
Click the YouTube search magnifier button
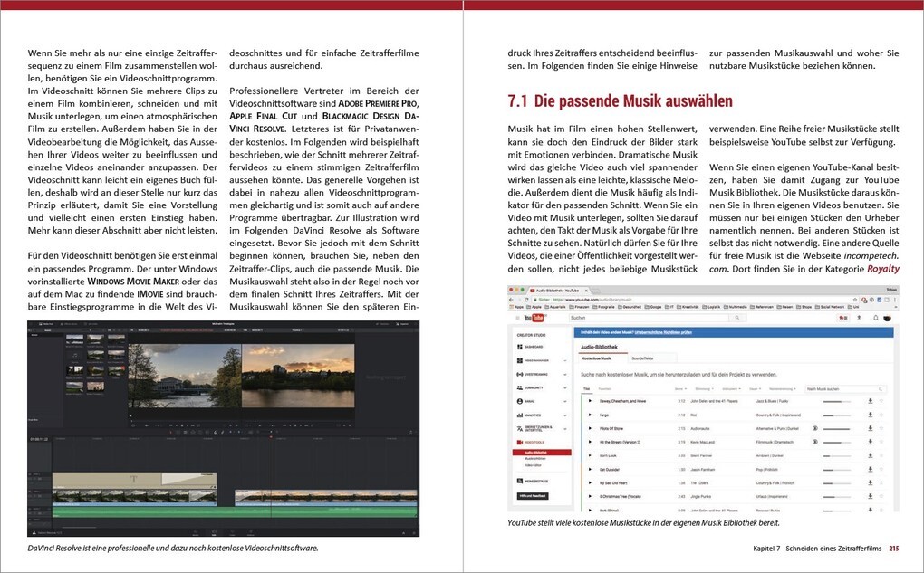pos(737,318)
